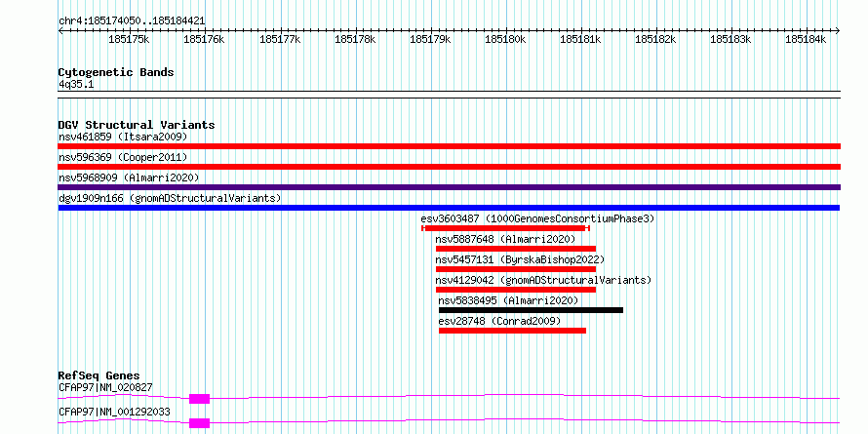Select the black bar under nsv5838495
Screen dimensions: 868x434
click(531, 310)
